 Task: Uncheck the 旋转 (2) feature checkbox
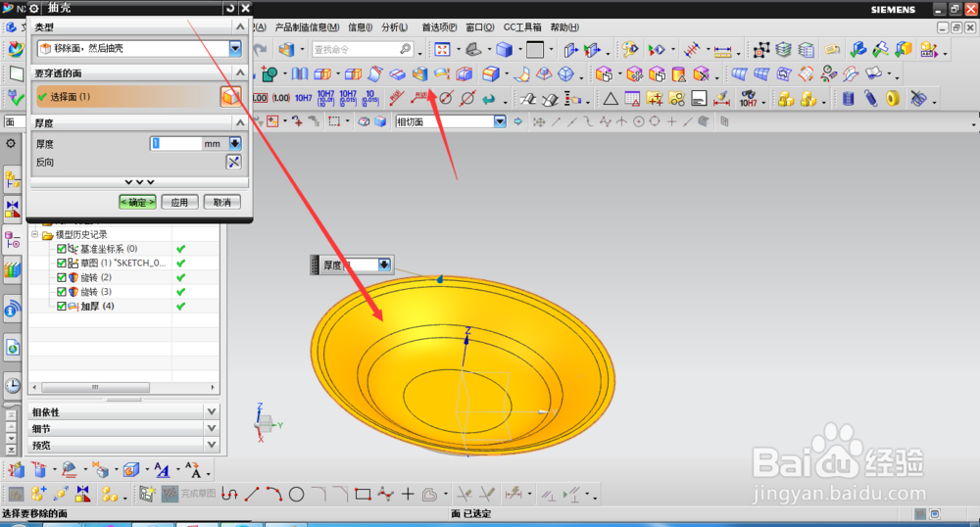point(61,277)
